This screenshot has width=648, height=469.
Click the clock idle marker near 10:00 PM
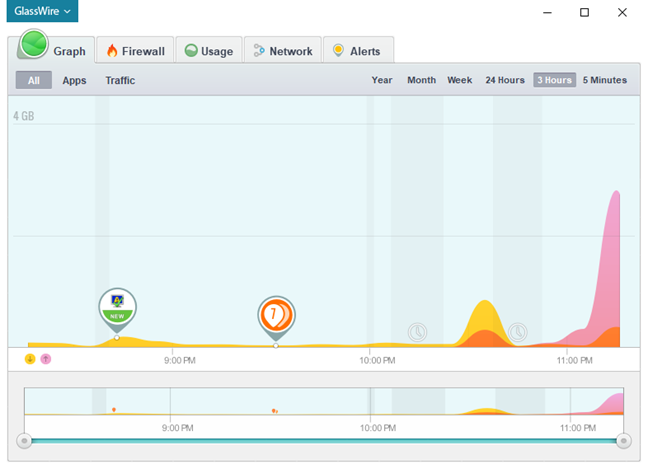417,332
